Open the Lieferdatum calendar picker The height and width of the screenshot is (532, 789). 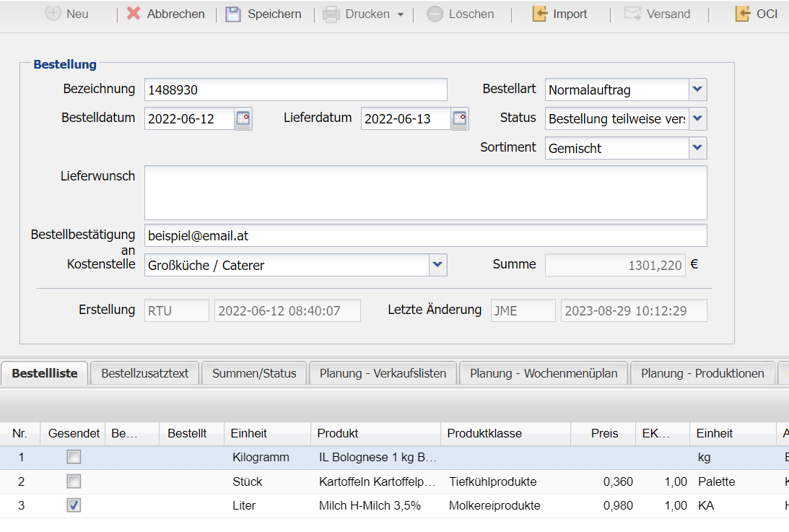pyautogui.click(x=460, y=118)
